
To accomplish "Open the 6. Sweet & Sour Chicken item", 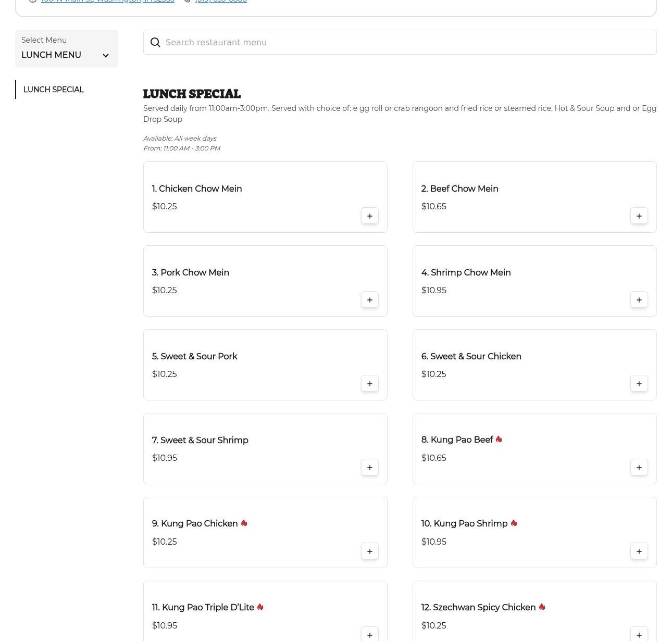I will (534, 365).
